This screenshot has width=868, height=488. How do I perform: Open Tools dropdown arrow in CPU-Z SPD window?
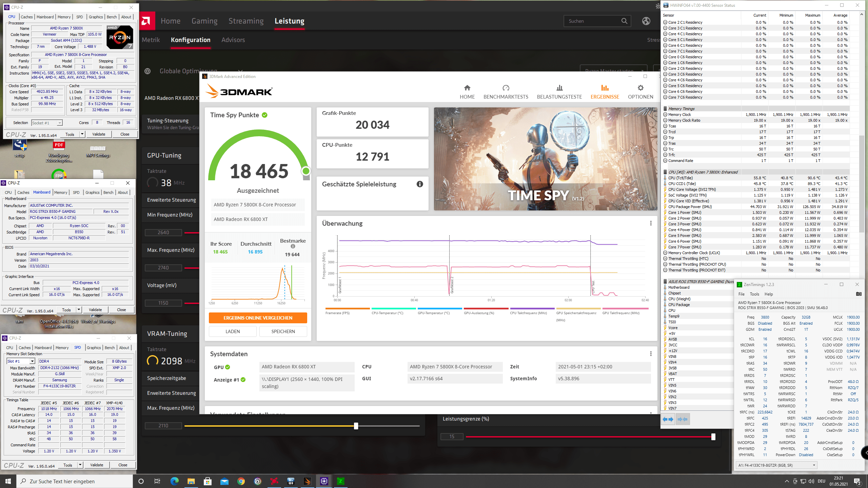80,465
